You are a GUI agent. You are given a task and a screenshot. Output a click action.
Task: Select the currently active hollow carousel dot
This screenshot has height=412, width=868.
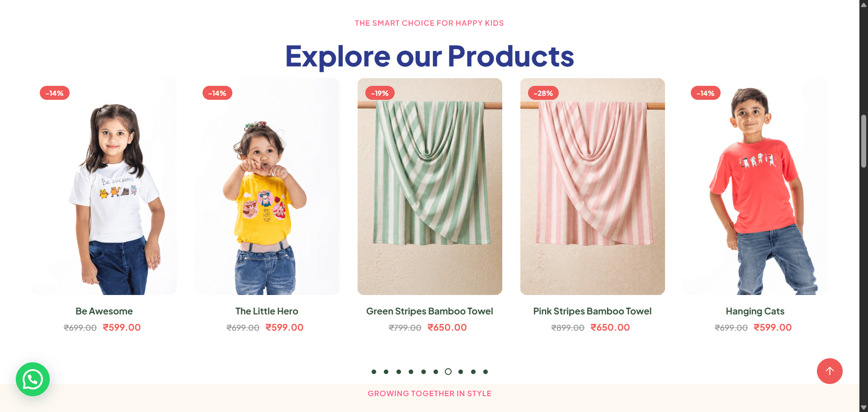448,372
